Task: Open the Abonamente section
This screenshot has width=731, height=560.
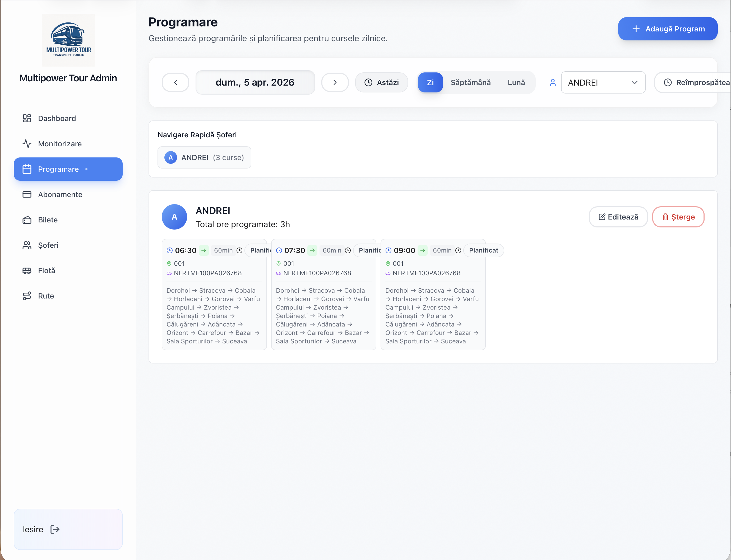Action: (68, 194)
